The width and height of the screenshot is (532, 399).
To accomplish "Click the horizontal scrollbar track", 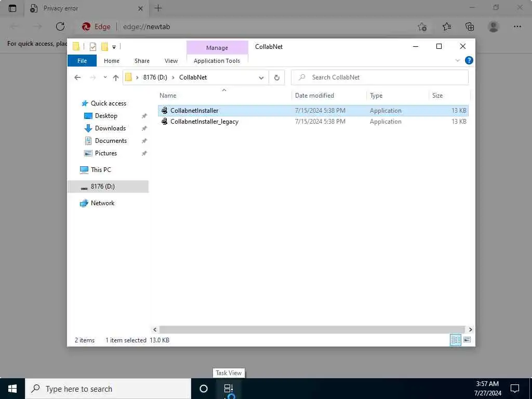I will 312,329.
